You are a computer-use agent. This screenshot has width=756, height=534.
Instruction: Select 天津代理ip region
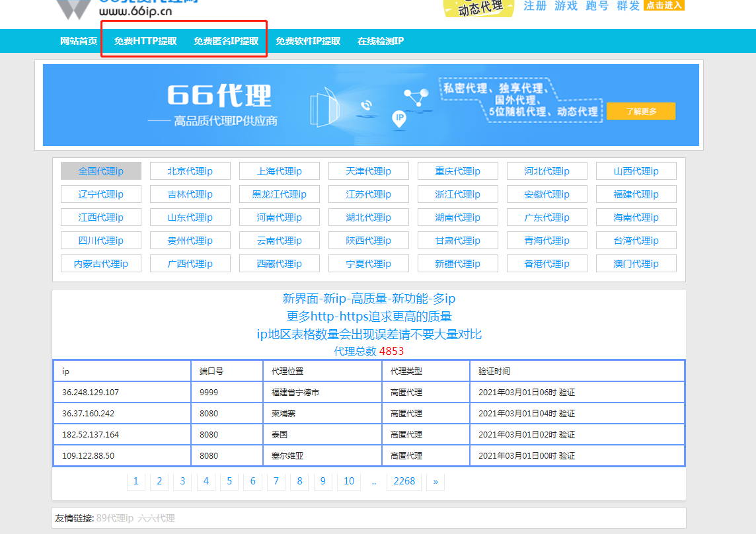(x=368, y=171)
